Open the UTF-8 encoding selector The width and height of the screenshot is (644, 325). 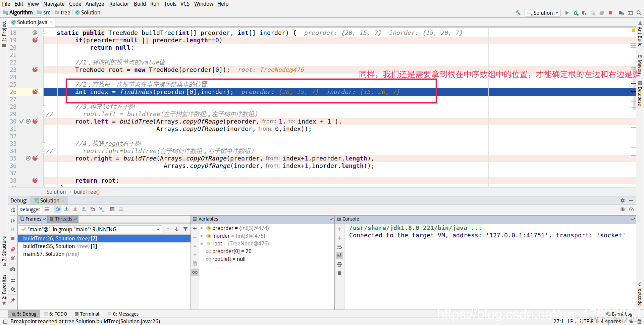[x=588, y=321]
